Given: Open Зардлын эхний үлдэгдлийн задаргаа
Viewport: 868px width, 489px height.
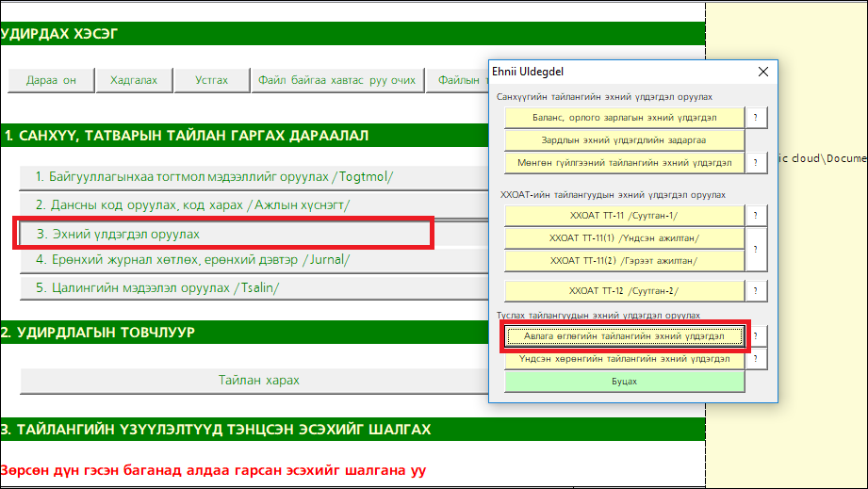Looking at the screenshot, I should click(624, 140).
